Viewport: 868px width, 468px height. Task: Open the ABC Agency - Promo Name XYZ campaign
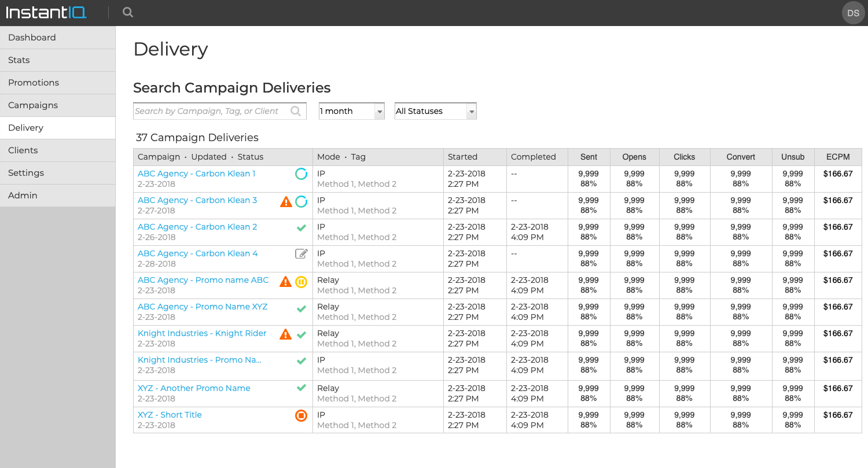pyautogui.click(x=202, y=307)
